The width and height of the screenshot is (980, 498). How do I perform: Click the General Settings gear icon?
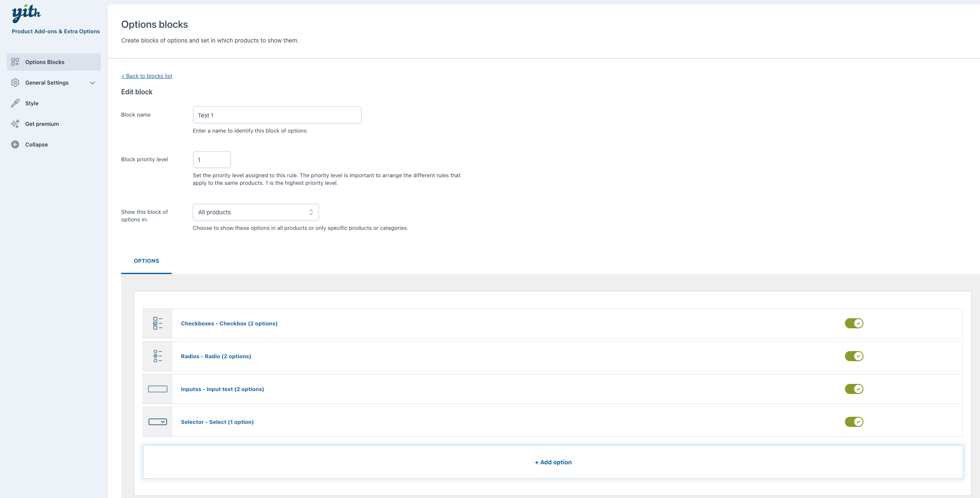pos(15,83)
